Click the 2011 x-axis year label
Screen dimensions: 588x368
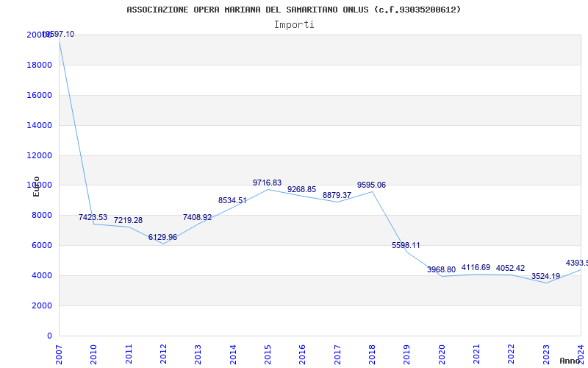coord(129,355)
